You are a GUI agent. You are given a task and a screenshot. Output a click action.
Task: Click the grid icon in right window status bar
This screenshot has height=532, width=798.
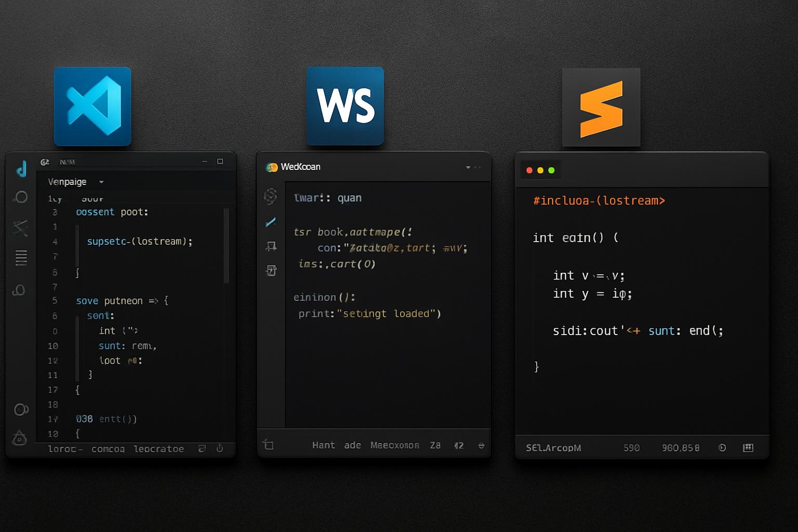click(748, 448)
